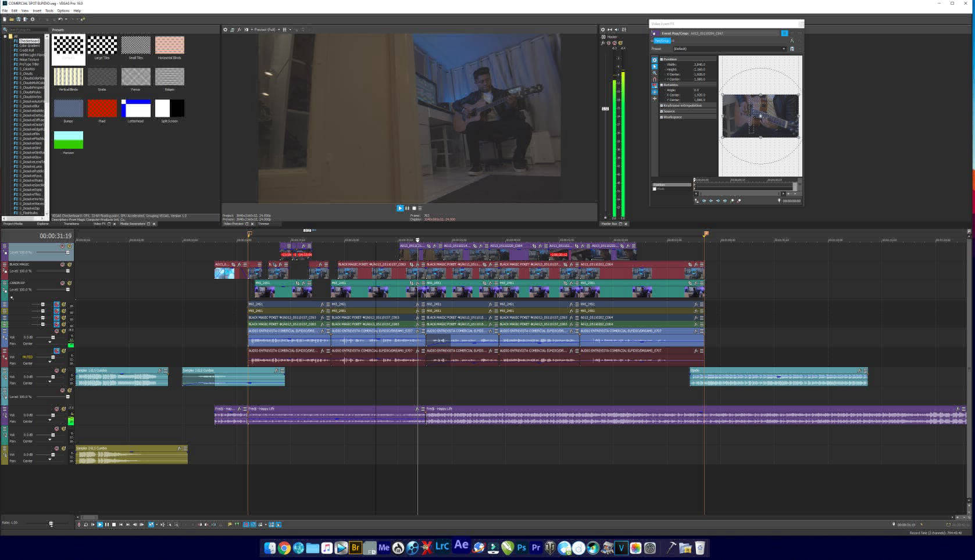The width and height of the screenshot is (975, 560).
Task: Select Color Gradient in the plugin tree
Action: click(30, 46)
